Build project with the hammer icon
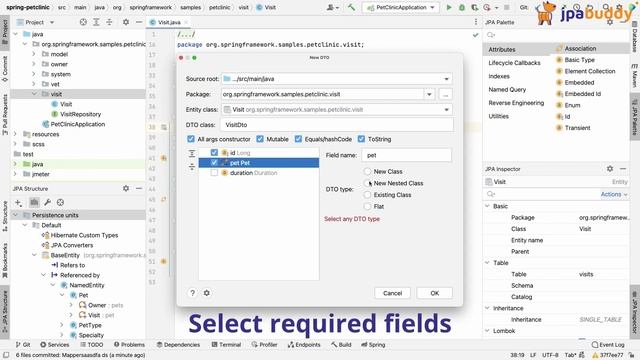Image resolution: width=640 pixels, height=360 pixels. point(351,7)
